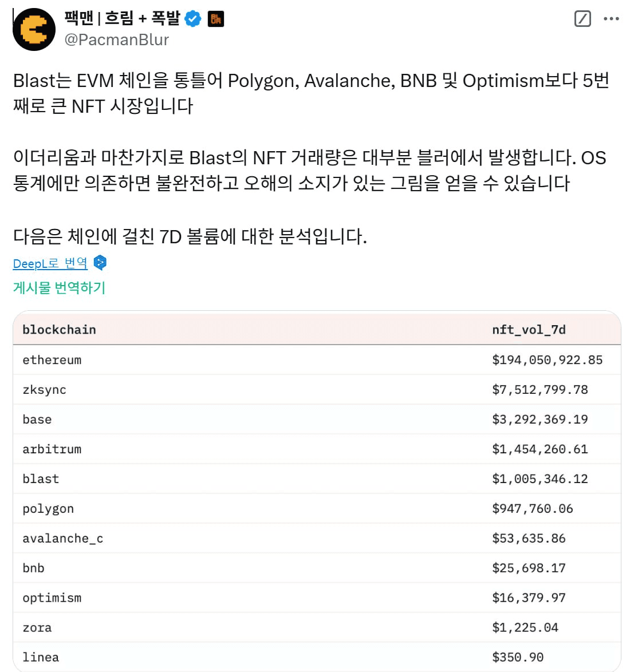The image size is (630, 672).
Task: Click the 'nft_vol_7d' column header
Action: point(529,330)
